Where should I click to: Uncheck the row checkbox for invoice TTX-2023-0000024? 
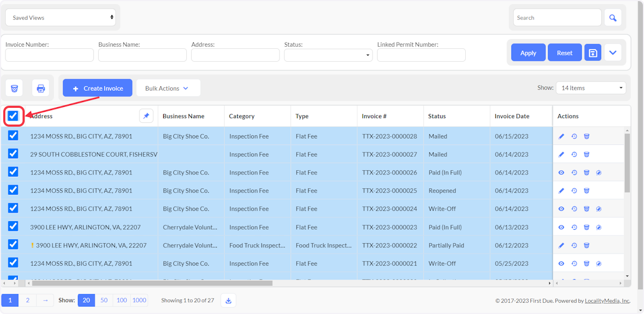[x=13, y=208]
